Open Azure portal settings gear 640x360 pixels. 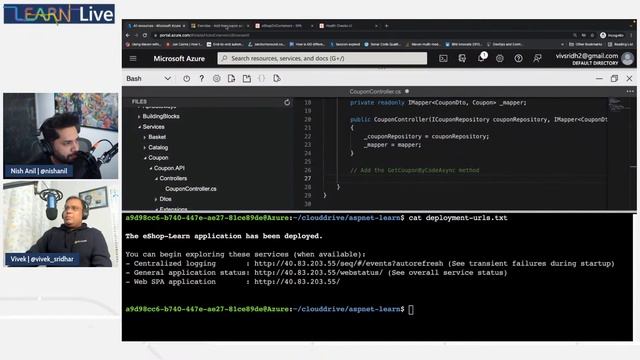tap(500, 58)
